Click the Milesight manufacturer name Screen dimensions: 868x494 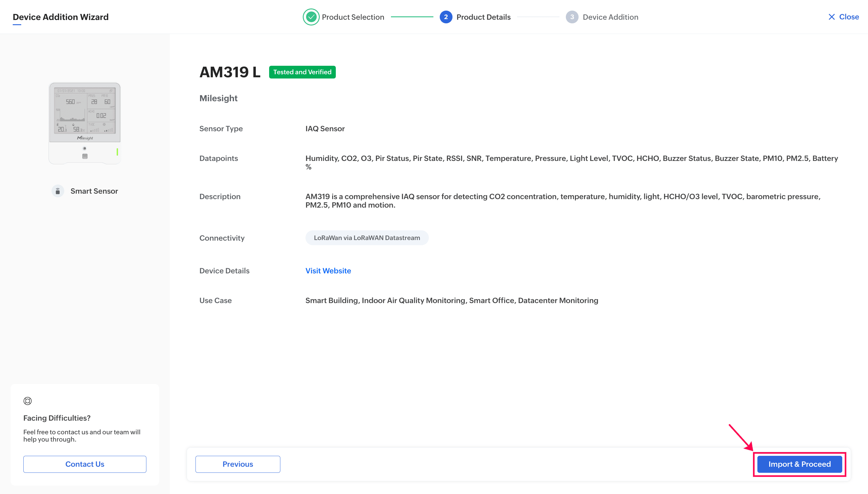[x=218, y=98]
